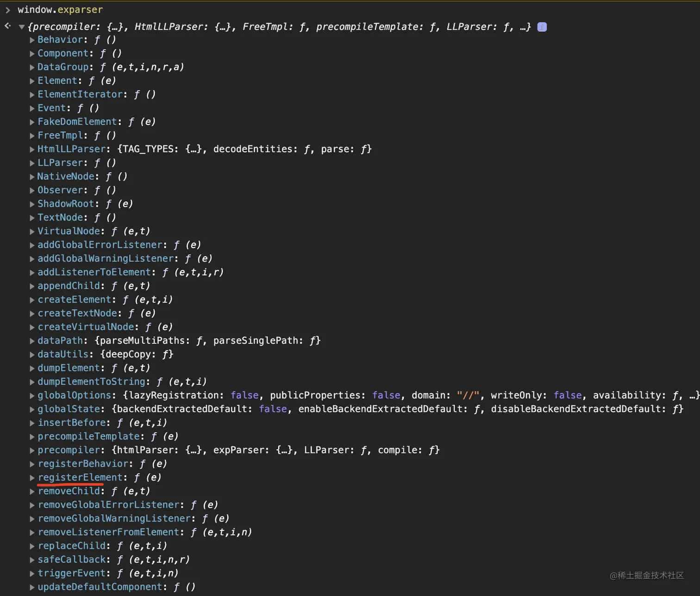The width and height of the screenshot is (700, 596).
Task: Click the appendChild property
Action: tap(69, 286)
